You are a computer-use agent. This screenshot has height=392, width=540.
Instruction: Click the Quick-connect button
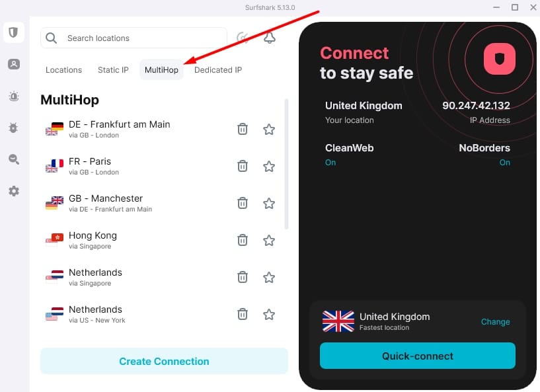(417, 356)
